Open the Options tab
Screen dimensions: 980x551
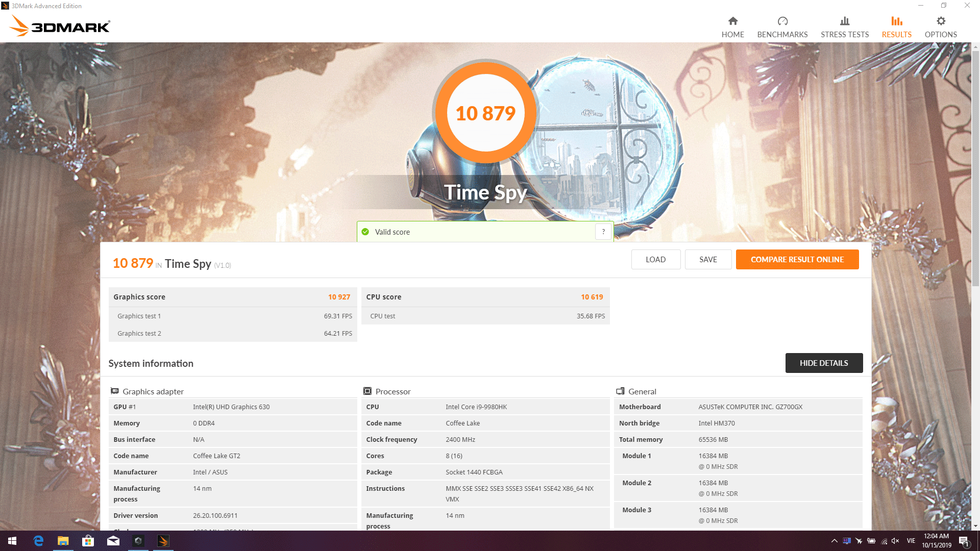coord(940,27)
